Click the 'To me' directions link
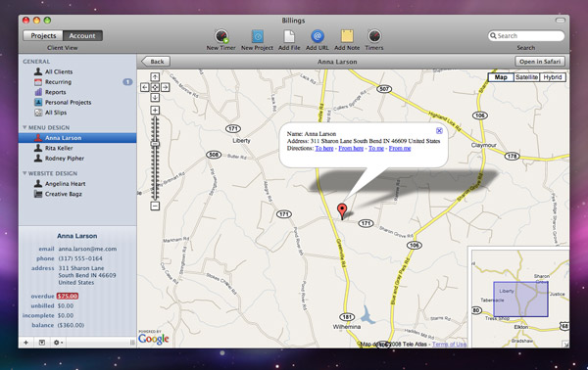 point(376,149)
